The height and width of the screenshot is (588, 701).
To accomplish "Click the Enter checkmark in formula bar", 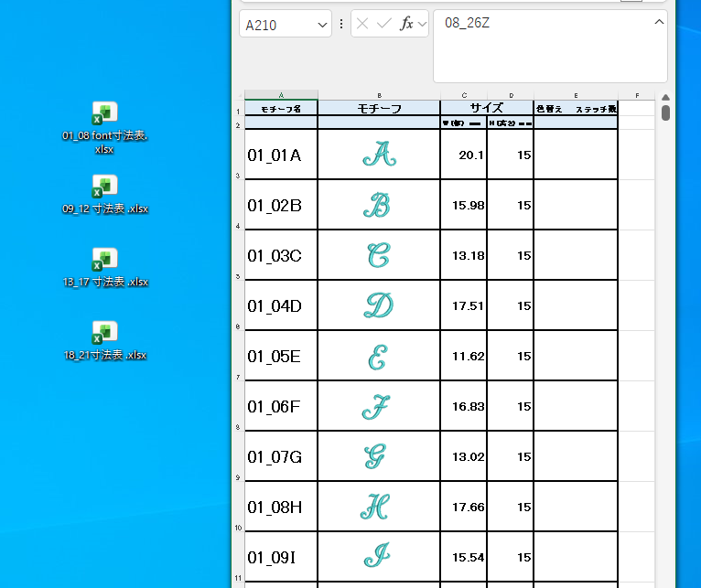I will point(384,24).
